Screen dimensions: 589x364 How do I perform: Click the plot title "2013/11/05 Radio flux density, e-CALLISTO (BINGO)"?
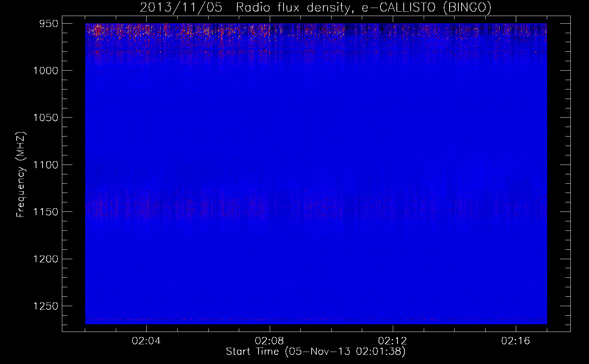(x=316, y=8)
